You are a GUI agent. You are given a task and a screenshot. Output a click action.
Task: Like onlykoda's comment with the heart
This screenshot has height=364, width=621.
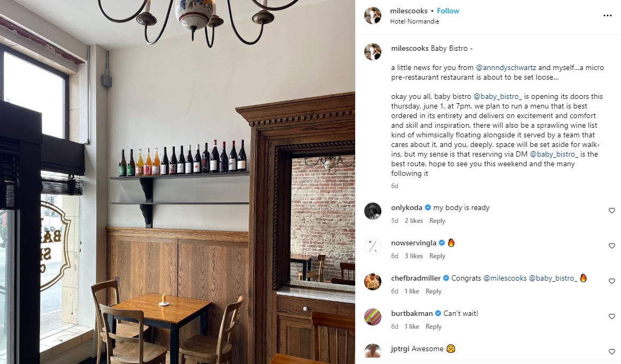[x=611, y=211]
